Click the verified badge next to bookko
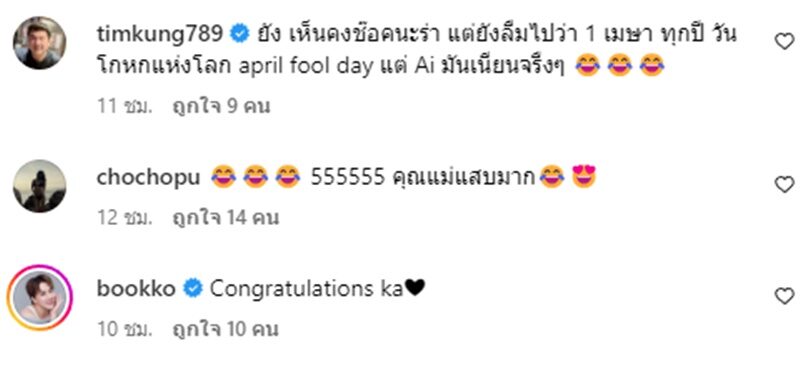The width and height of the screenshot is (800, 373). (193, 289)
